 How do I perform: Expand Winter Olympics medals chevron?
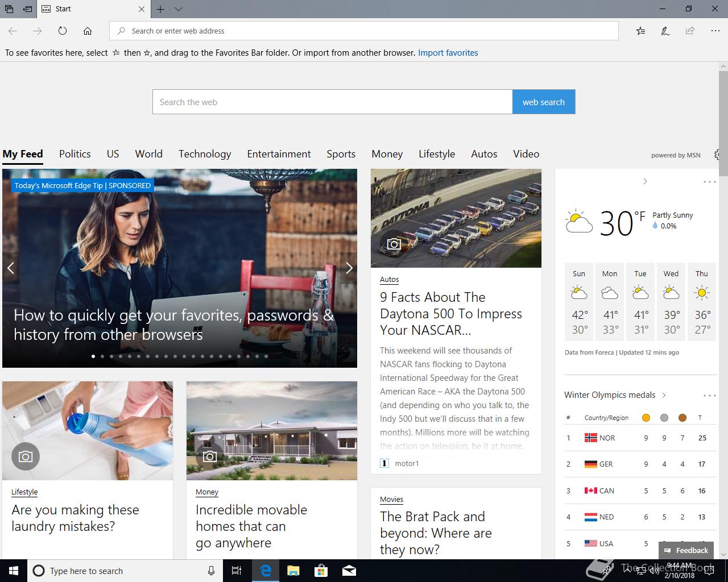point(664,395)
